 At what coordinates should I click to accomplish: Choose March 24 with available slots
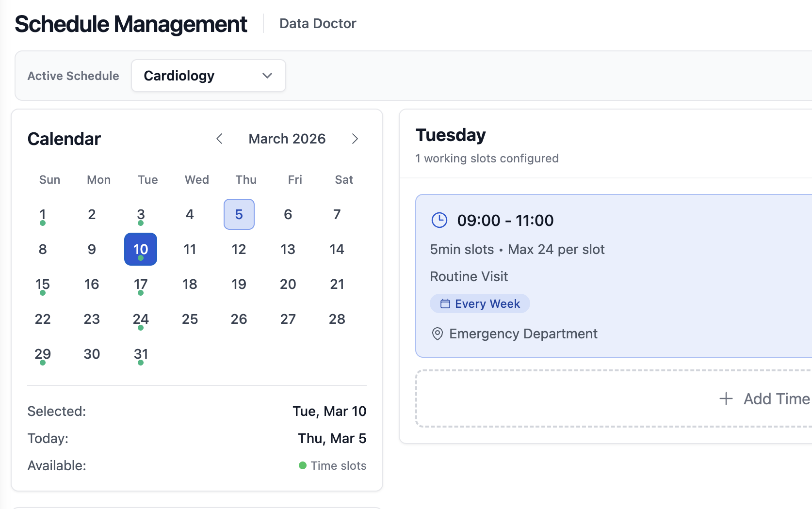(x=141, y=319)
